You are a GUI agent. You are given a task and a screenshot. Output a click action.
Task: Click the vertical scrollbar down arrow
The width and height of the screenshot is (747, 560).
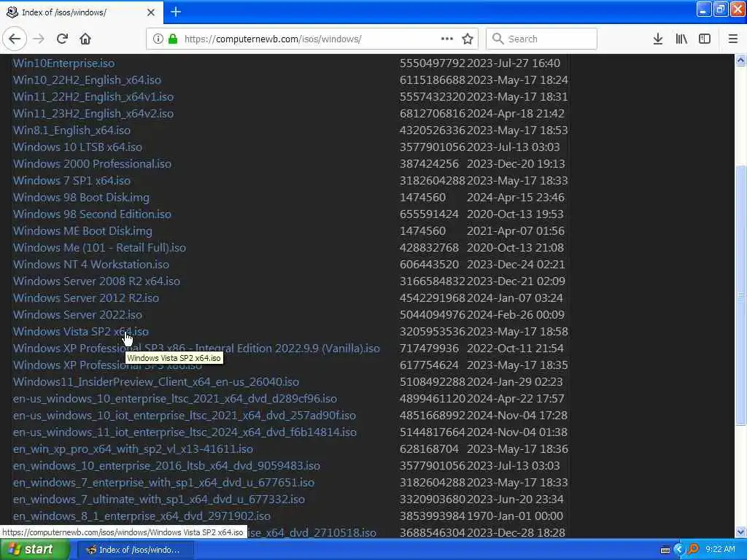pyautogui.click(x=740, y=532)
